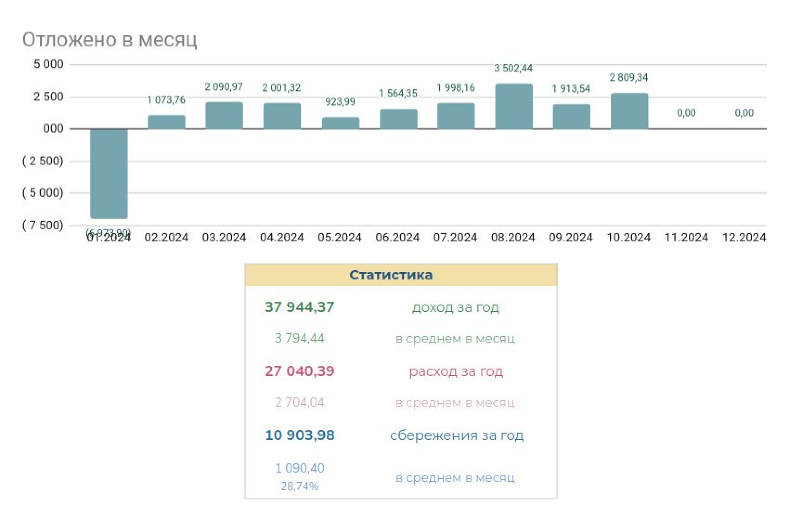Click the y-axis label ( 7 500)
This screenshot has width=789, height=532.
click(x=43, y=225)
